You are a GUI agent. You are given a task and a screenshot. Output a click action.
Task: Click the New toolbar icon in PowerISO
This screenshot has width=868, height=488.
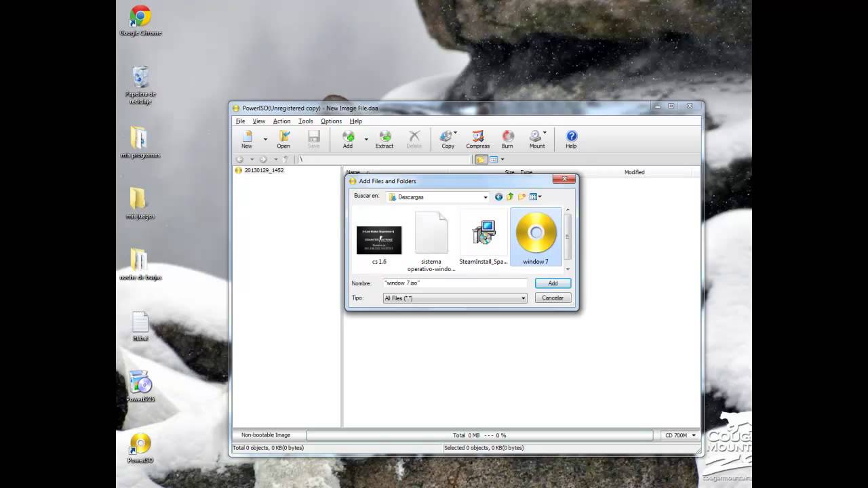pos(247,140)
